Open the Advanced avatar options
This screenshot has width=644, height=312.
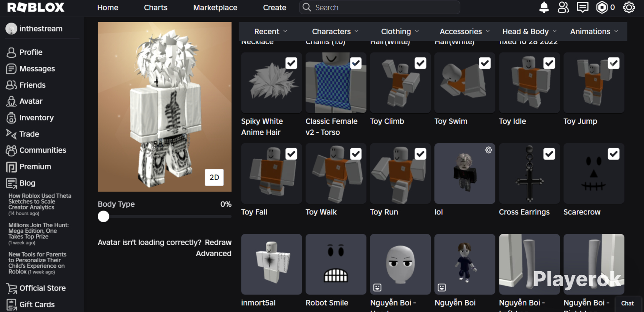click(x=214, y=253)
